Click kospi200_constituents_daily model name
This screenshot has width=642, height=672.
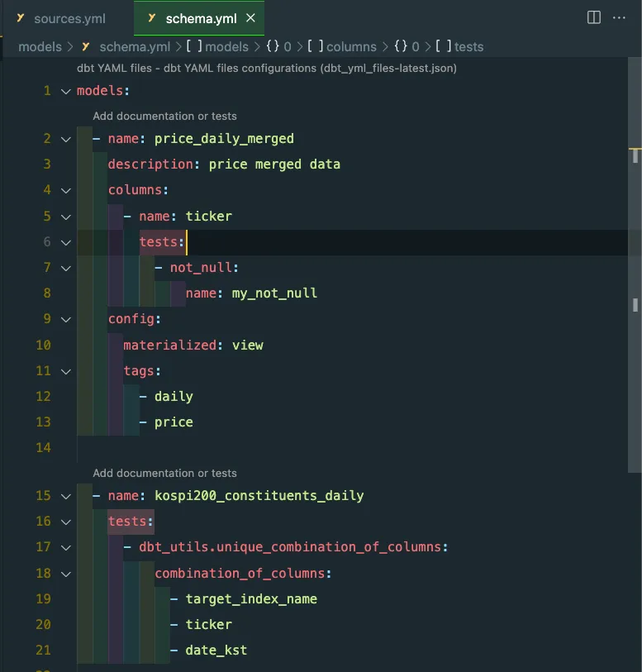pos(259,496)
